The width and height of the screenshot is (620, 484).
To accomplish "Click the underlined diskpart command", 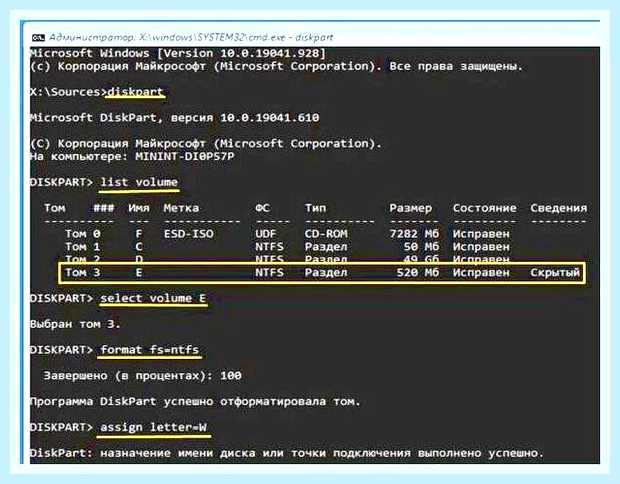I will [x=135, y=92].
